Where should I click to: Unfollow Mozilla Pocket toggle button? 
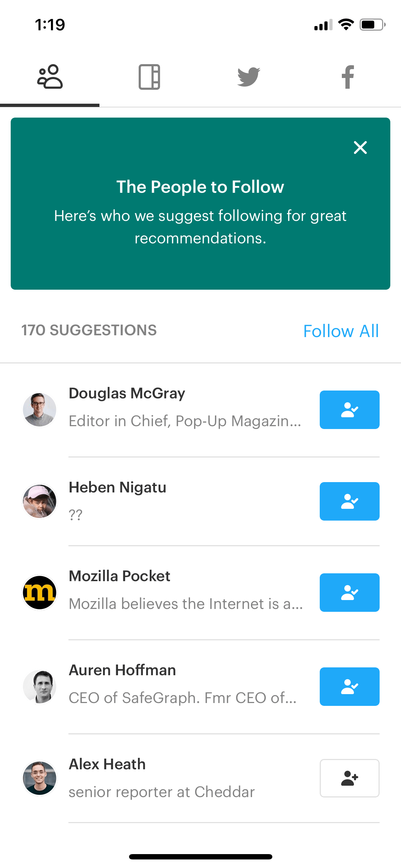click(x=350, y=593)
